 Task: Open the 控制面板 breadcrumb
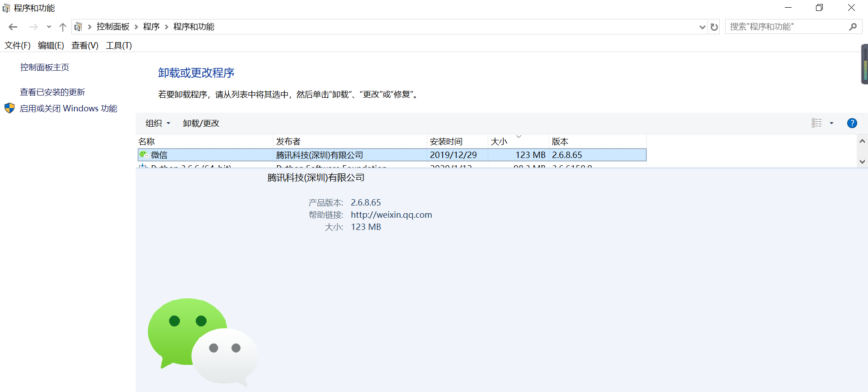coord(113,27)
